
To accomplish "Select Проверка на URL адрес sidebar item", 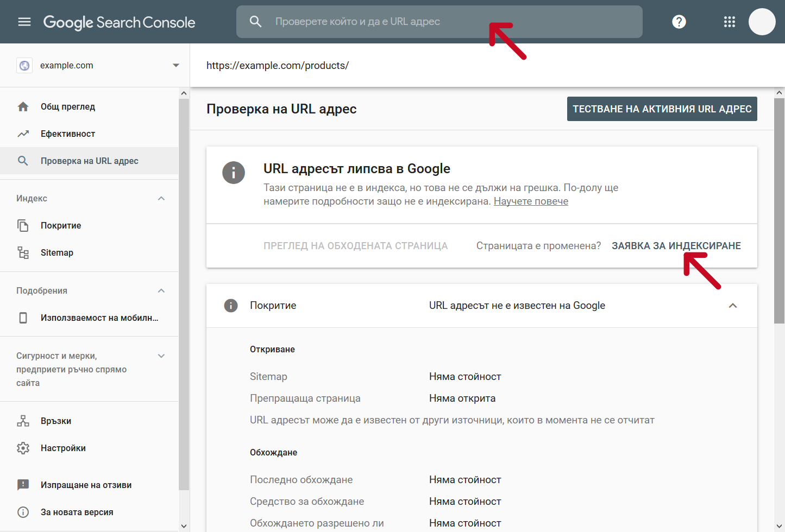I will click(x=89, y=161).
